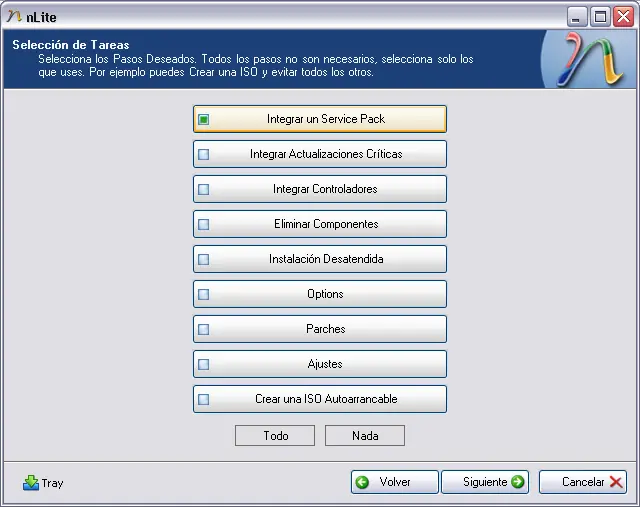640x507 pixels.
Task: Select the Eliminar Componentes task
Action: point(320,224)
